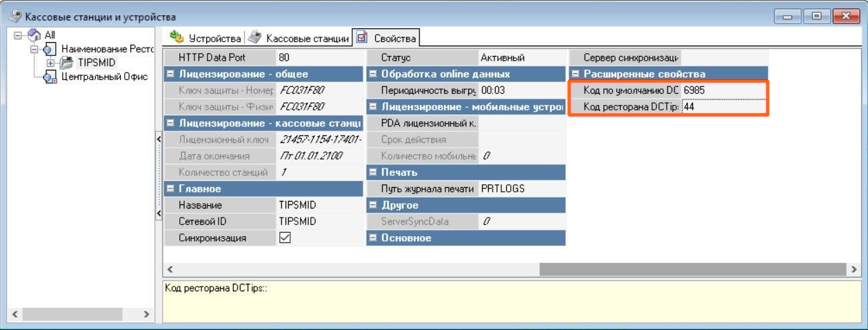Click the Свойства tab icon
The height and width of the screenshot is (330, 868).
pos(363,37)
